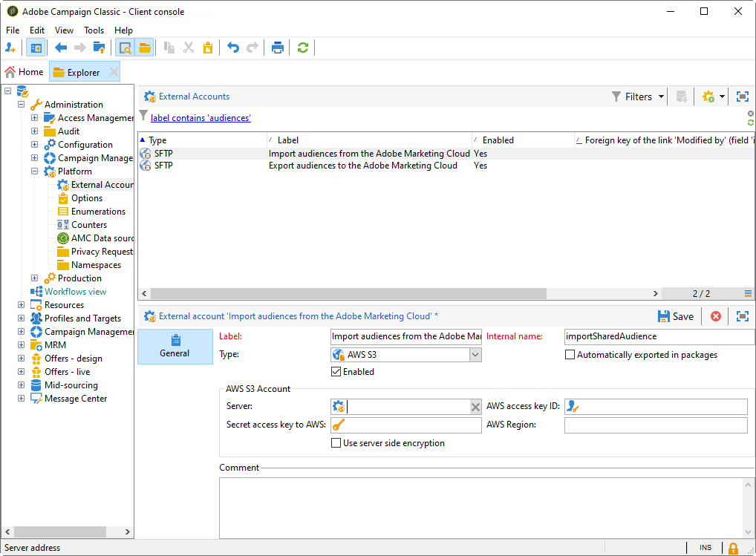The height and width of the screenshot is (556, 756).
Task: Expand the Access Management node
Action: tap(35, 117)
